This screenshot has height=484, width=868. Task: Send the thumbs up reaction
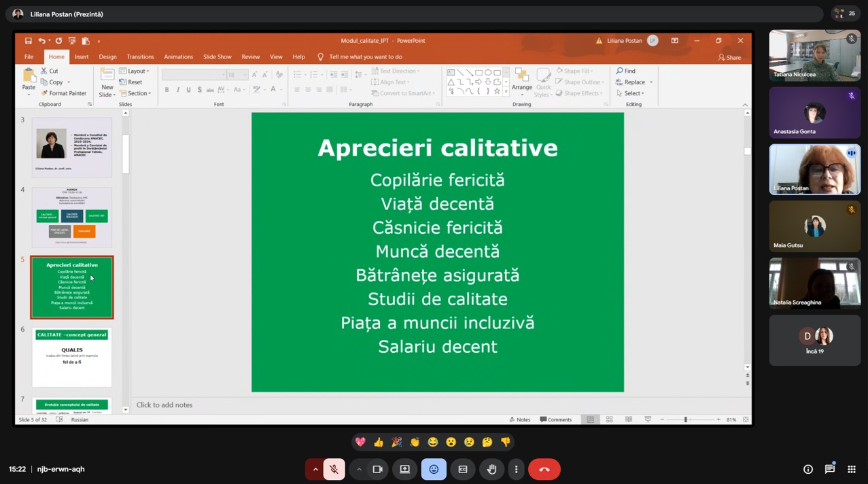379,443
